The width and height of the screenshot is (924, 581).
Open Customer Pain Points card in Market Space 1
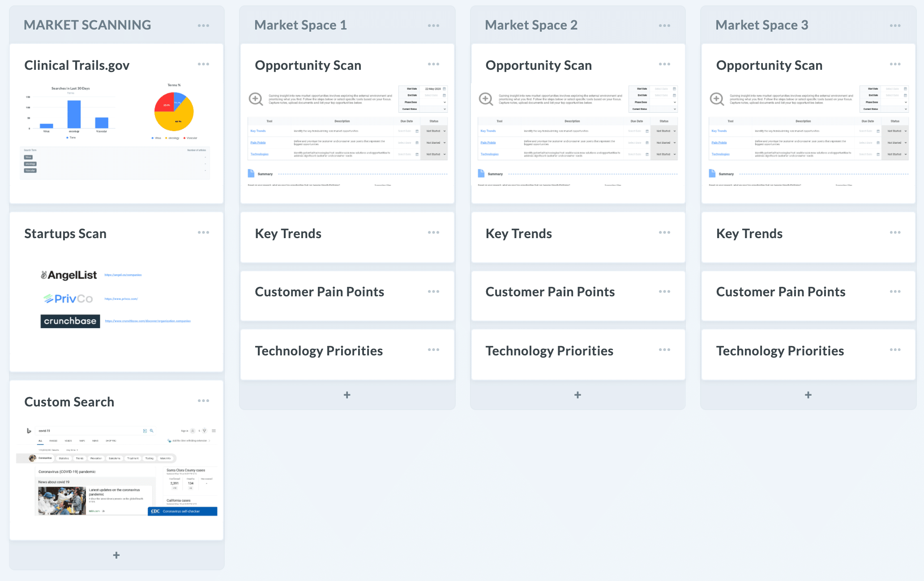347,296
